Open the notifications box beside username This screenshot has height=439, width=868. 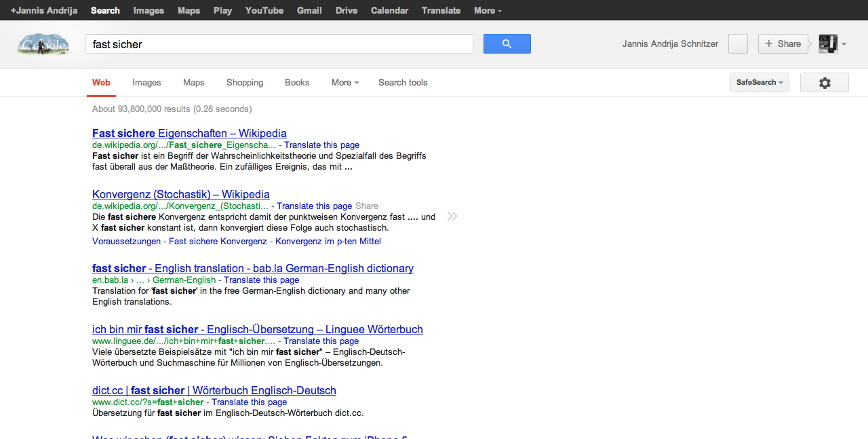(738, 44)
